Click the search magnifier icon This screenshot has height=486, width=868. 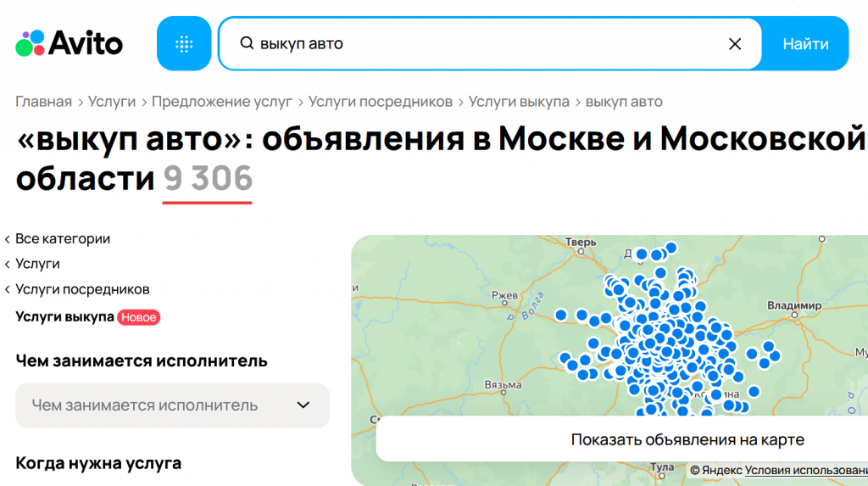tap(247, 42)
